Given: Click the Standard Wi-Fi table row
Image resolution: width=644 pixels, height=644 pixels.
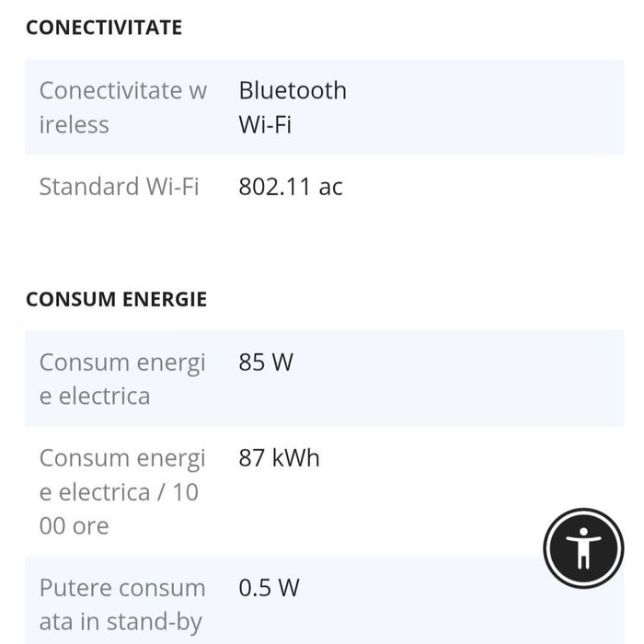Looking at the screenshot, I should [325, 186].
